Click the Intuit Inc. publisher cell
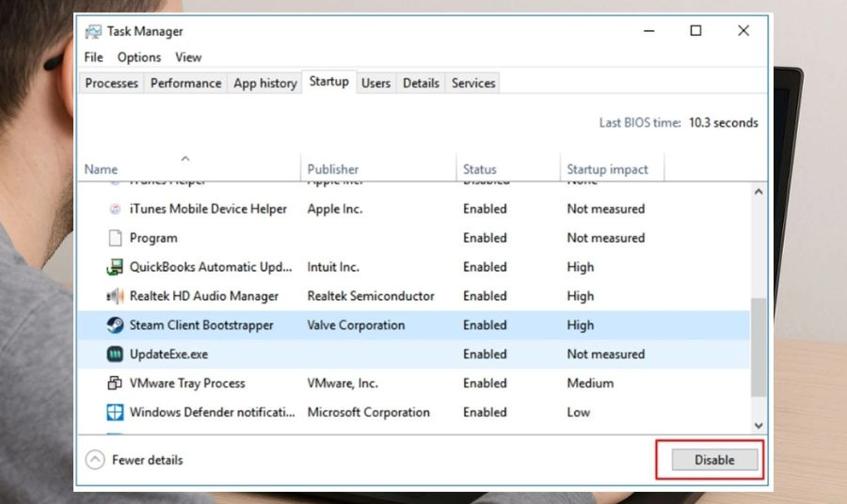847x504 pixels. 333,267
